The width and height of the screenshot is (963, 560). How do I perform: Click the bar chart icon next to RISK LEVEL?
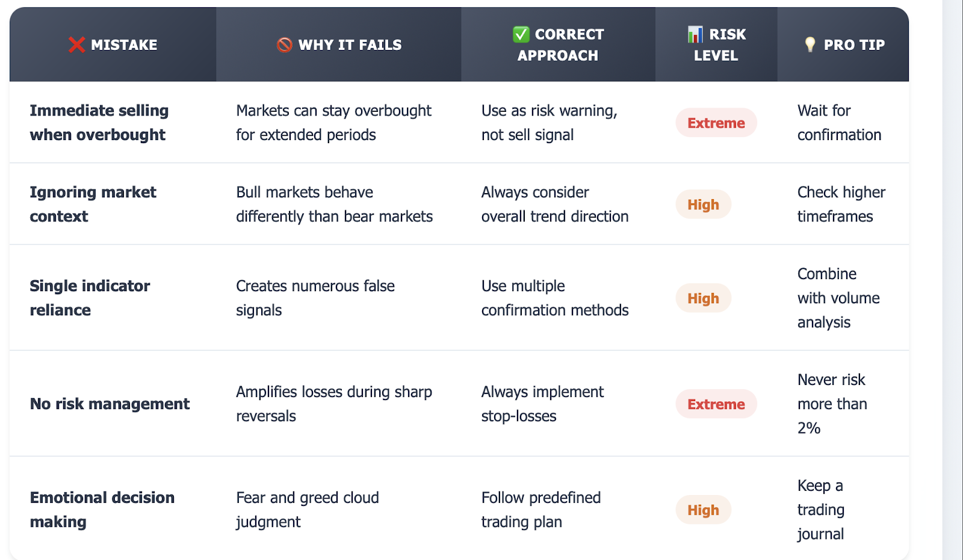coord(695,34)
